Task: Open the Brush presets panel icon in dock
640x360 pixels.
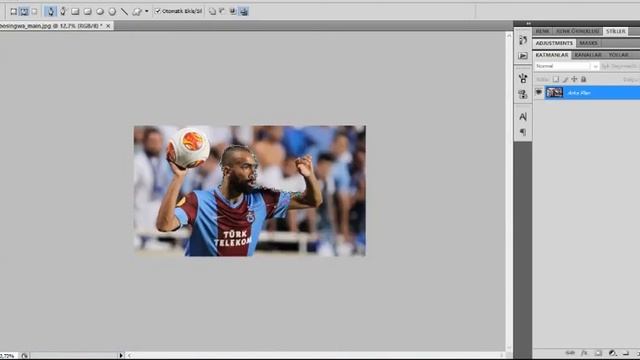Action: tap(523, 78)
